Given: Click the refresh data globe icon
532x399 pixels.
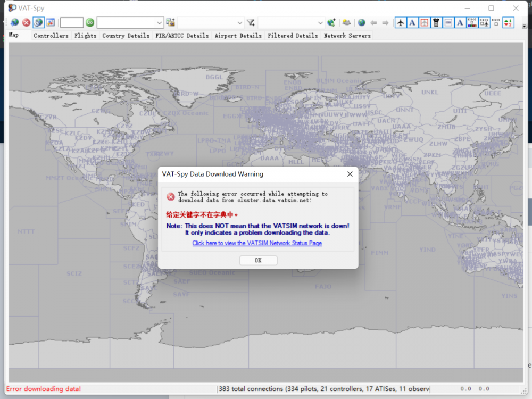Looking at the screenshot, I should (14, 22).
